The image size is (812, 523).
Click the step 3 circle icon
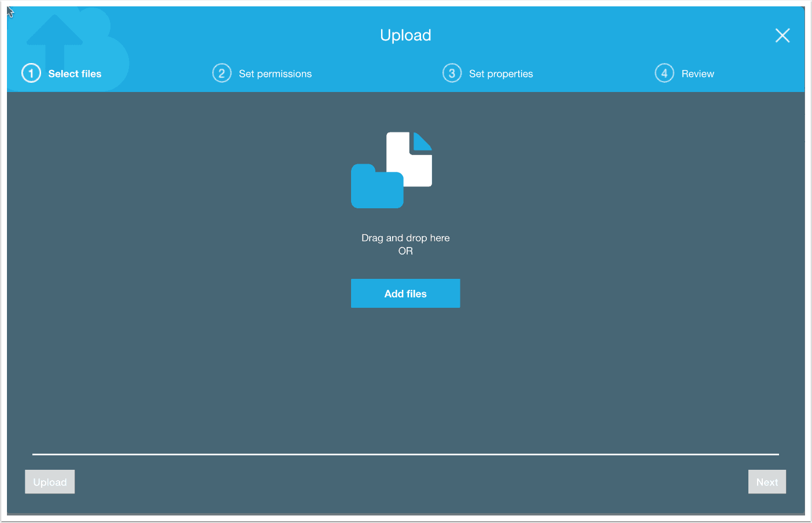pos(452,73)
